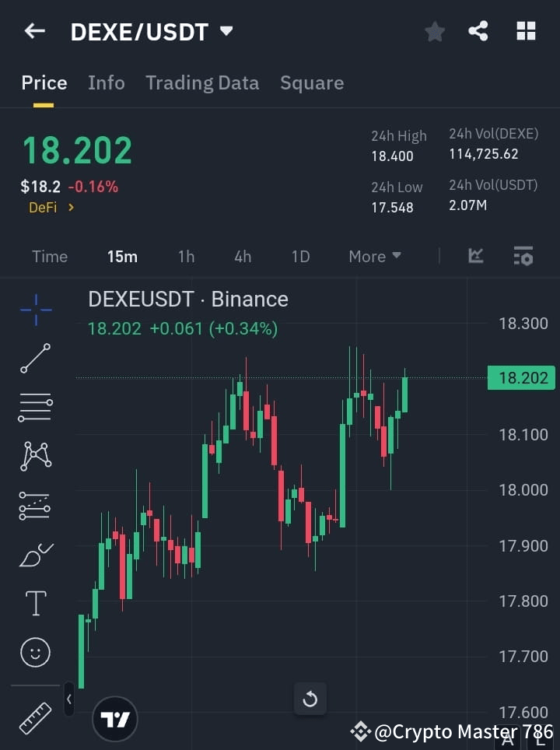Switch chart to 1h interval
This screenshot has width=560, height=750.
(x=187, y=257)
